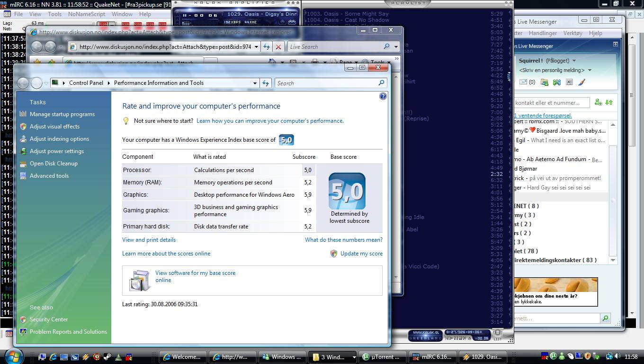Open View software for my base score
Image resolution: width=644 pixels, height=364 pixels.
[x=195, y=276]
